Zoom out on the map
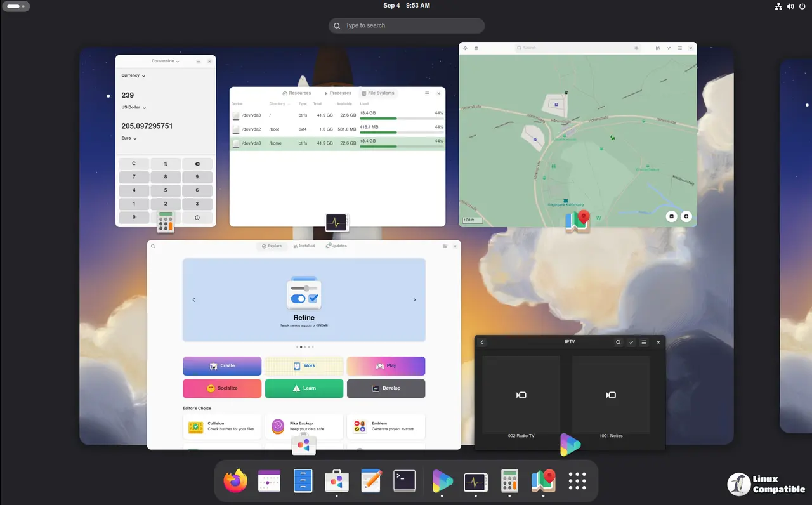Screen dimensions: 812x505 coord(671,216)
